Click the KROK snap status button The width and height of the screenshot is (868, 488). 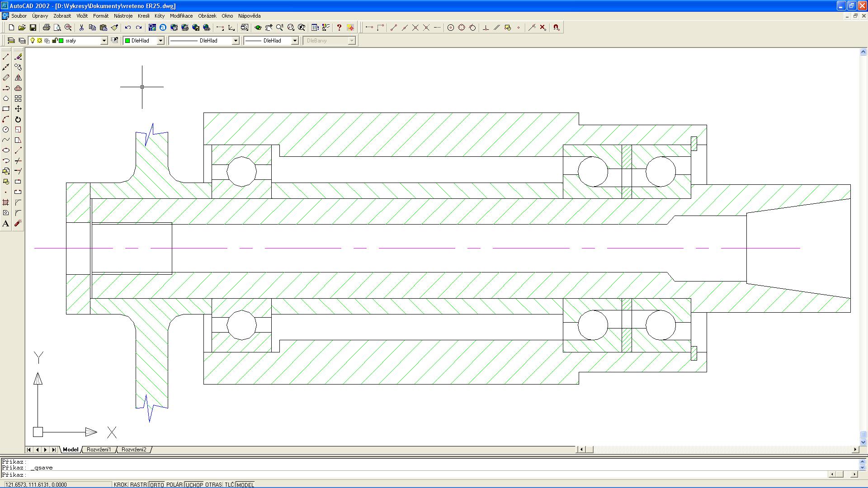coord(120,484)
